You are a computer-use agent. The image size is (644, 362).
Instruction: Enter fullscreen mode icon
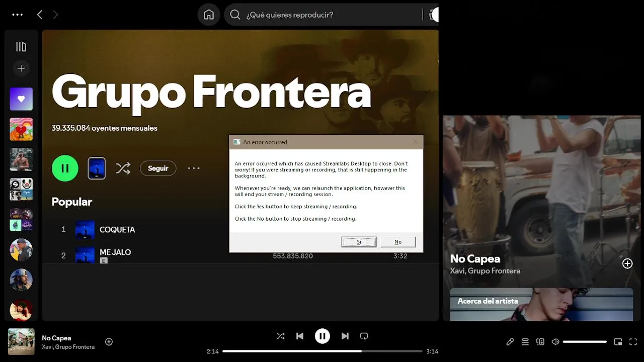coord(633,342)
